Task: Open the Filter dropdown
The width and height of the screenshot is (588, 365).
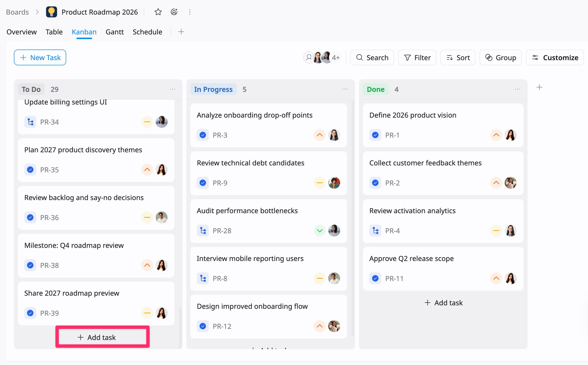Action: pyautogui.click(x=417, y=57)
